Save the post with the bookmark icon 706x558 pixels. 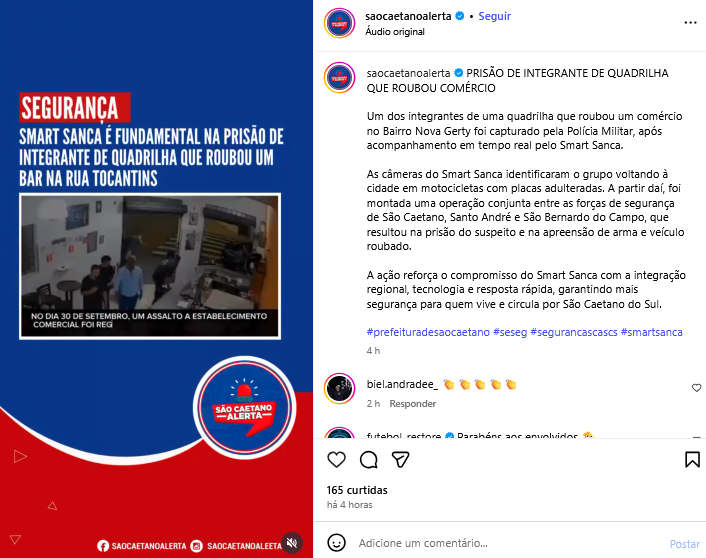pyautogui.click(x=692, y=459)
